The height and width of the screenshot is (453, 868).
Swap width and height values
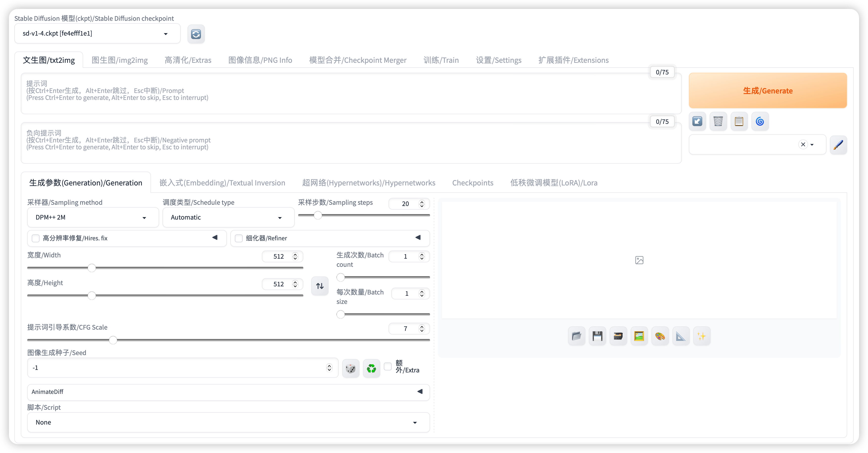pos(319,286)
